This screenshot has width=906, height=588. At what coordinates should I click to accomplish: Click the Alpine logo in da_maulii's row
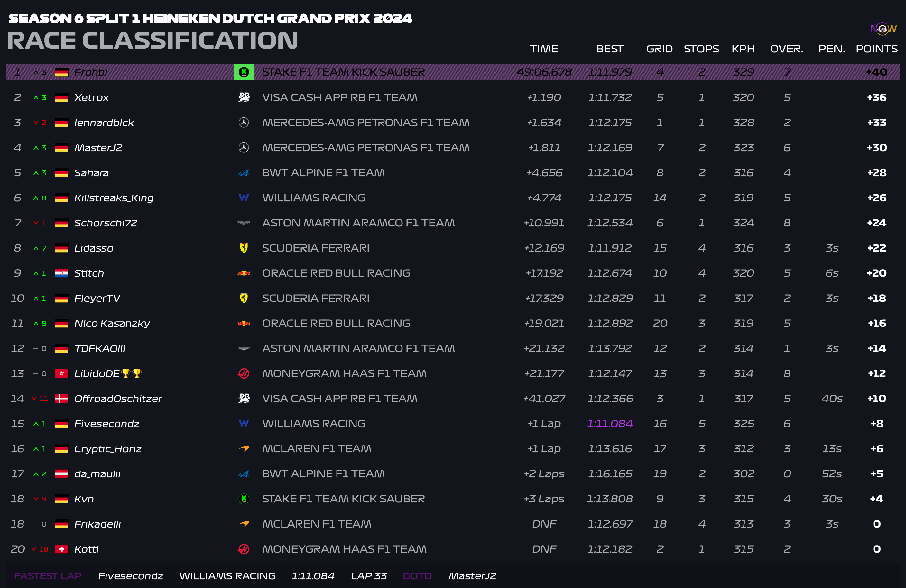[x=244, y=474]
